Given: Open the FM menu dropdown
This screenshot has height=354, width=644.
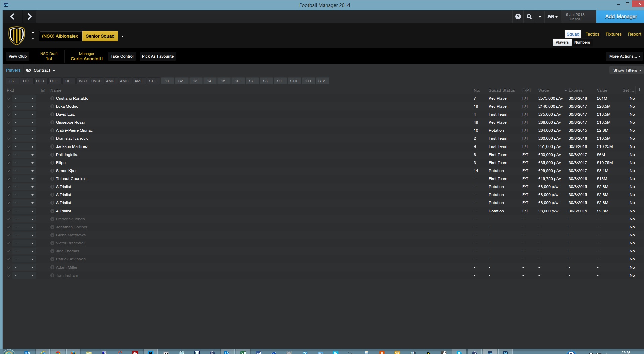Looking at the screenshot, I should coord(552,17).
